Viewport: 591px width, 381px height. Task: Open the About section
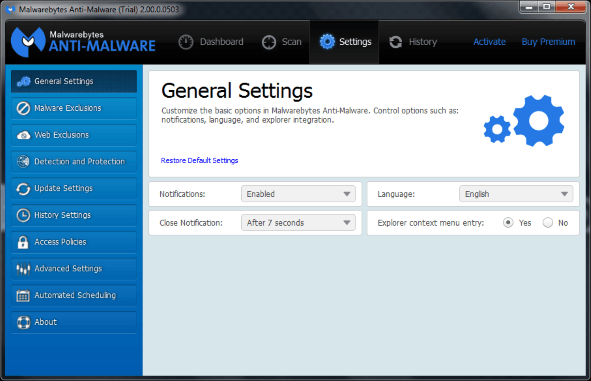(x=74, y=322)
